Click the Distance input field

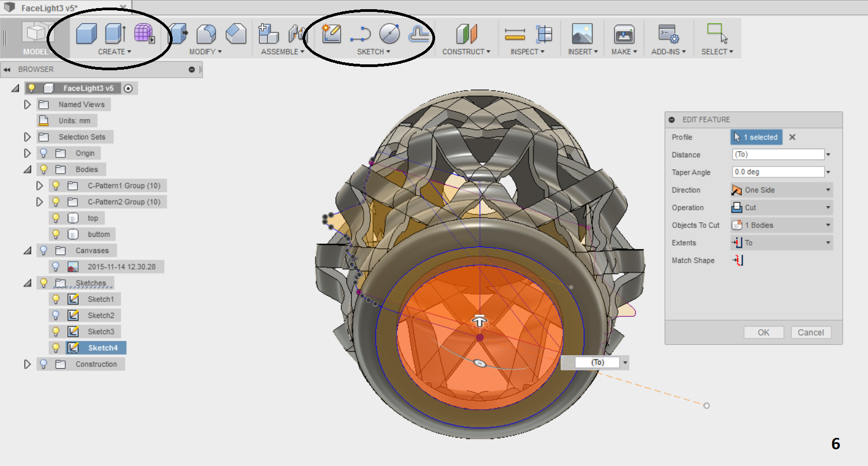(778, 155)
